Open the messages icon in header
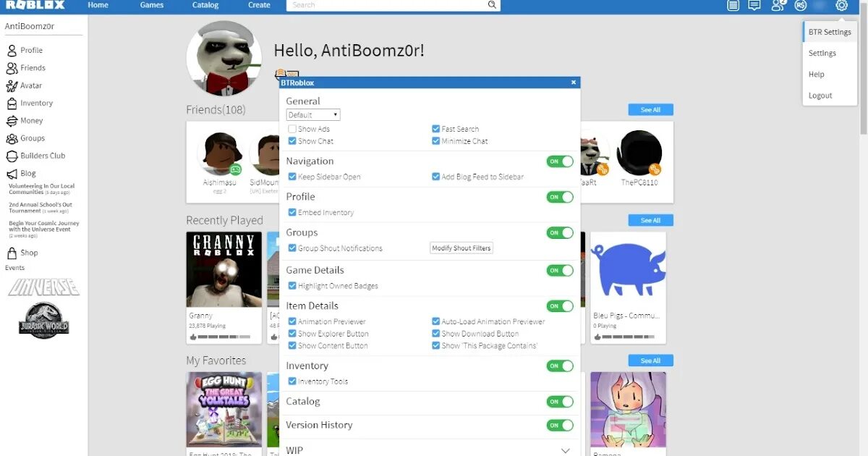868x456 pixels. click(x=754, y=5)
